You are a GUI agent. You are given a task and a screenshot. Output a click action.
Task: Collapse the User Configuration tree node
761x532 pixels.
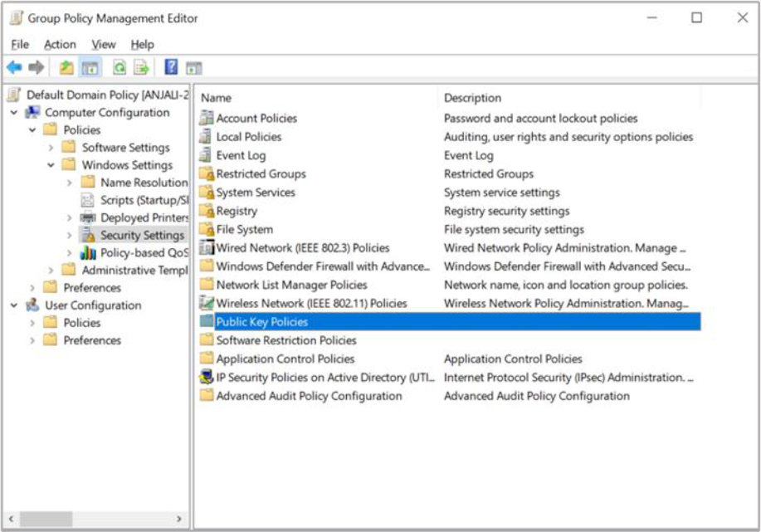point(14,305)
